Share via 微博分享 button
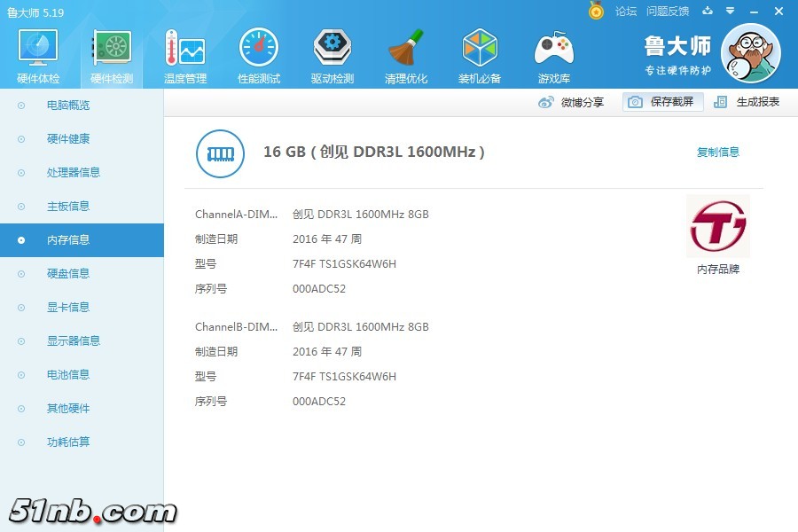 (x=572, y=102)
